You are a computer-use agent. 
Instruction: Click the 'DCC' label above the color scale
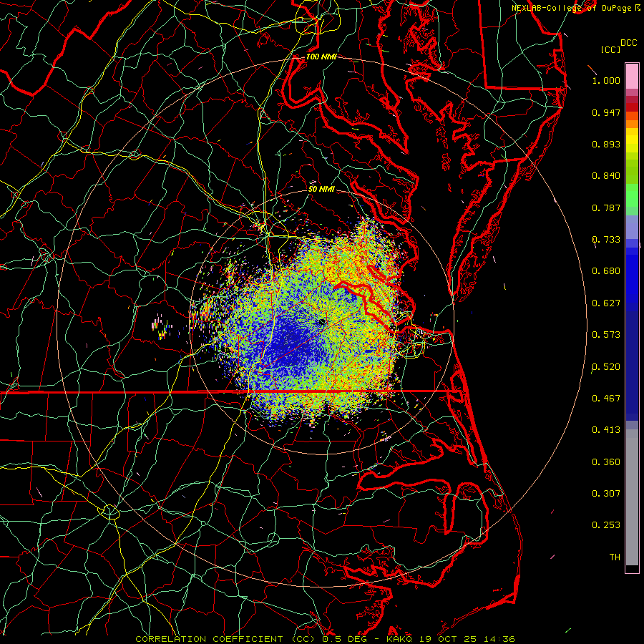coord(628,43)
